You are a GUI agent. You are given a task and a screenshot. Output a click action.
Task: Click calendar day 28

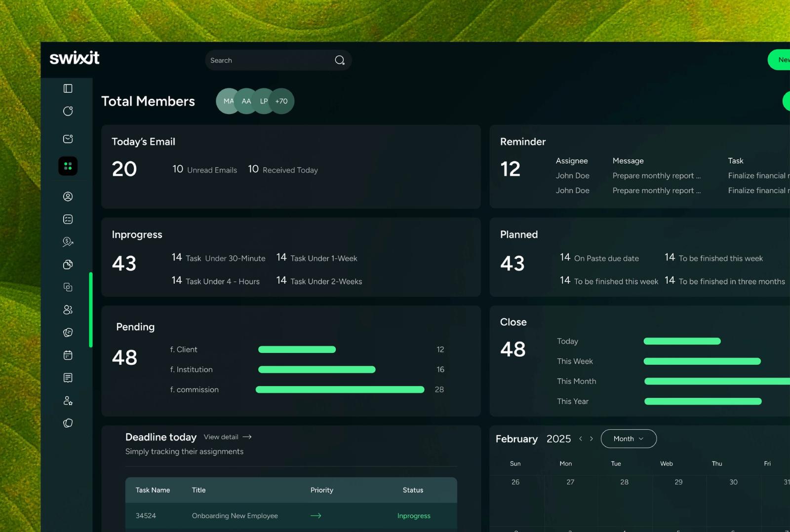624,482
